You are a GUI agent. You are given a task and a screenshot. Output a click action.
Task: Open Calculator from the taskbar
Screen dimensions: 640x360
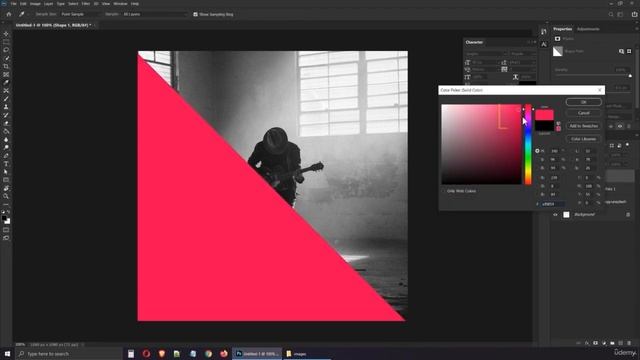click(x=131, y=354)
